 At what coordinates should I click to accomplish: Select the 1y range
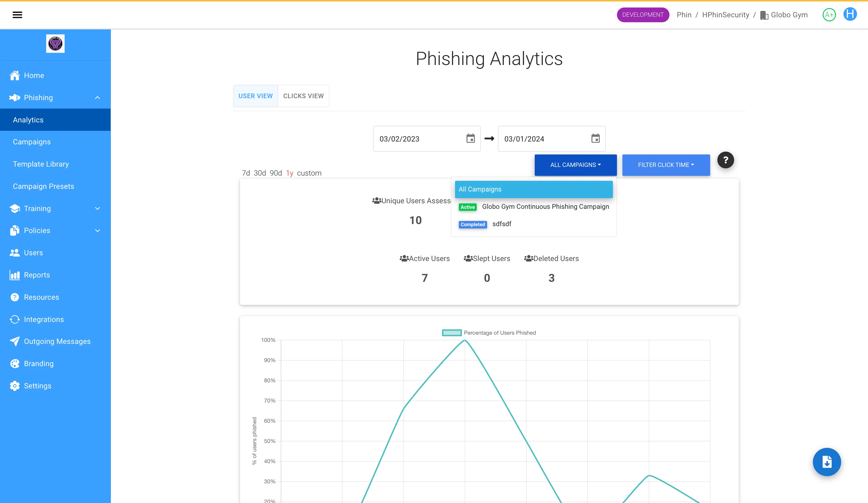click(290, 173)
